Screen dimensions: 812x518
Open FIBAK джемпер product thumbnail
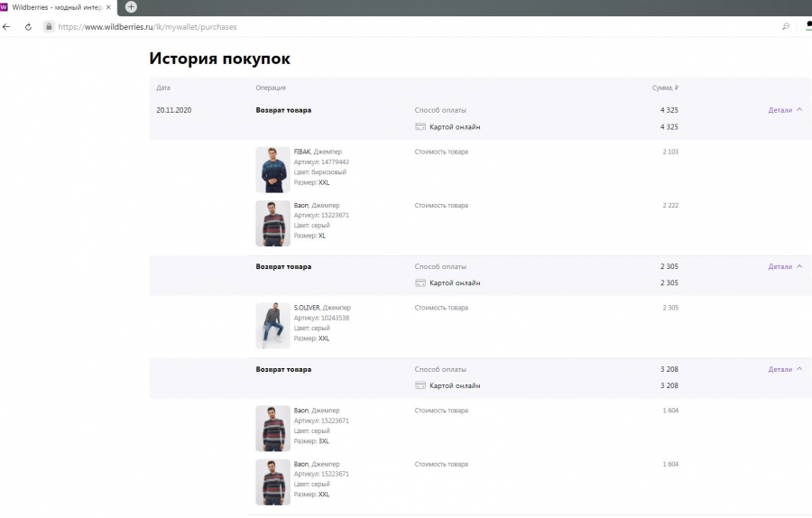pyautogui.click(x=272, y=170)
